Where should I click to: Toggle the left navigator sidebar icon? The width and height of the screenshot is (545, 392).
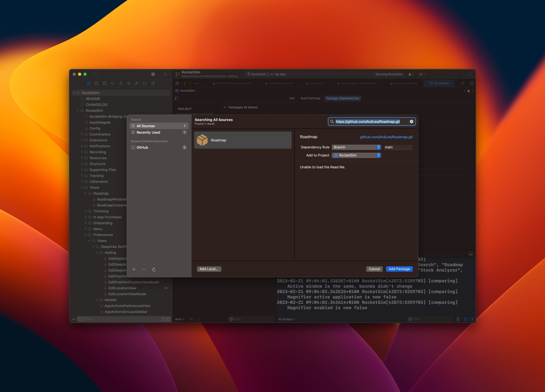click(x=95, y=74)
